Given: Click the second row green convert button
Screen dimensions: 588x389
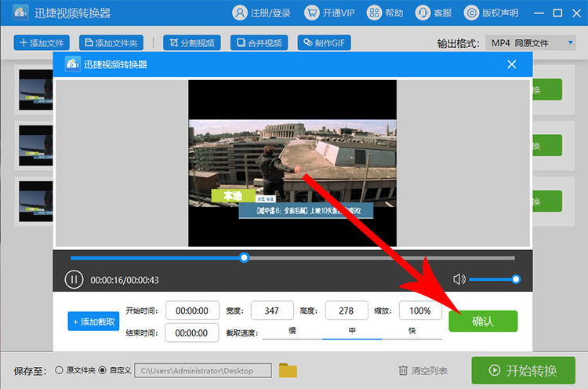Looking at the screenshot, I should 547,146.
